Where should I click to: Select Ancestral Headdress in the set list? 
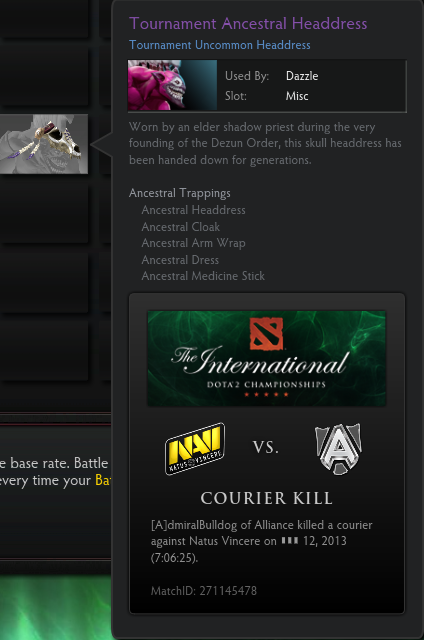(193, 210)
